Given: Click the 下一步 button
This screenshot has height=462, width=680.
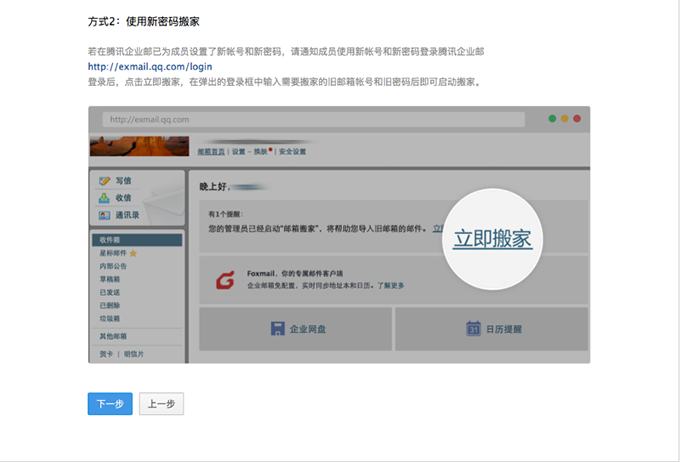Looking at the screenshot, I should [x=110, y=404].
